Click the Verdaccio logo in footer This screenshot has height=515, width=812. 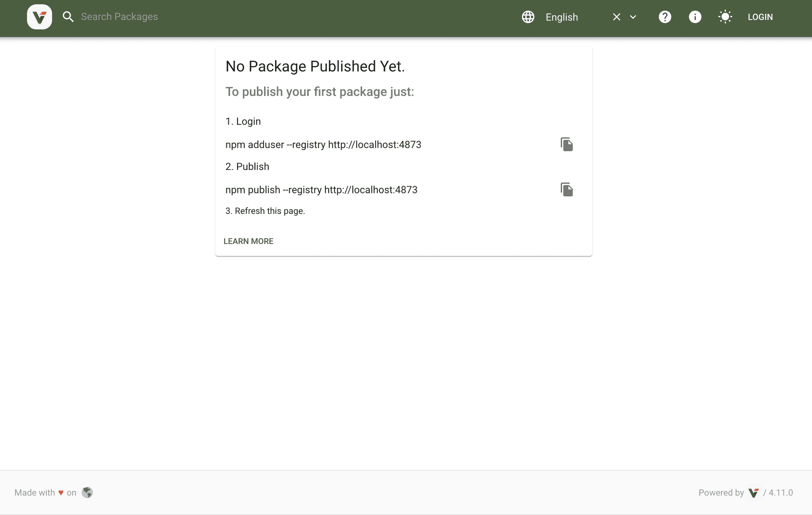point(753,493)
